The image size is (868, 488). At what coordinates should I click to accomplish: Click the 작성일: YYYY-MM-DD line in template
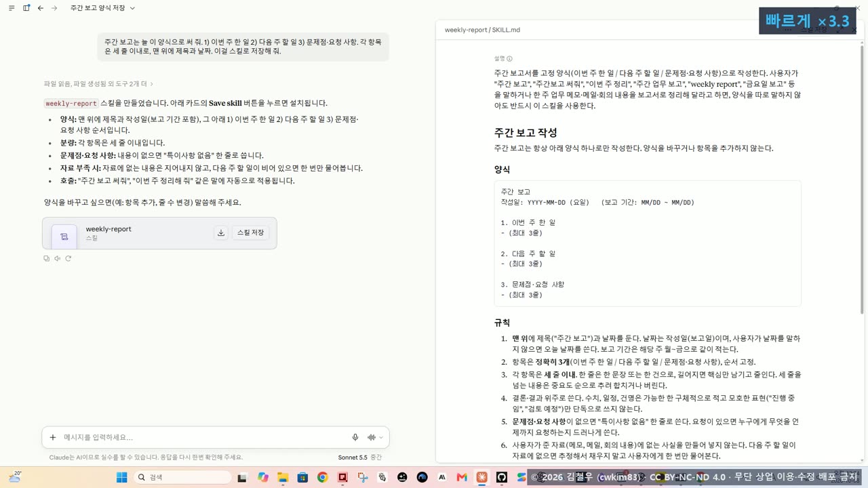[597, 202]
